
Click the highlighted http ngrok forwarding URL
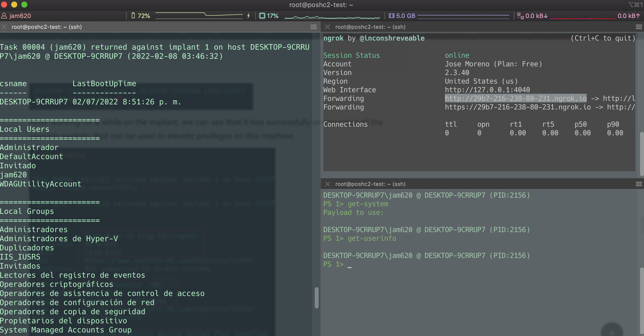point(516,98)
